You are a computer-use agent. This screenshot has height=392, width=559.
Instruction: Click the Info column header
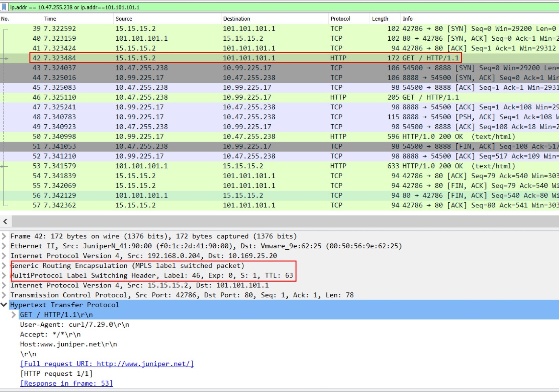480,19
